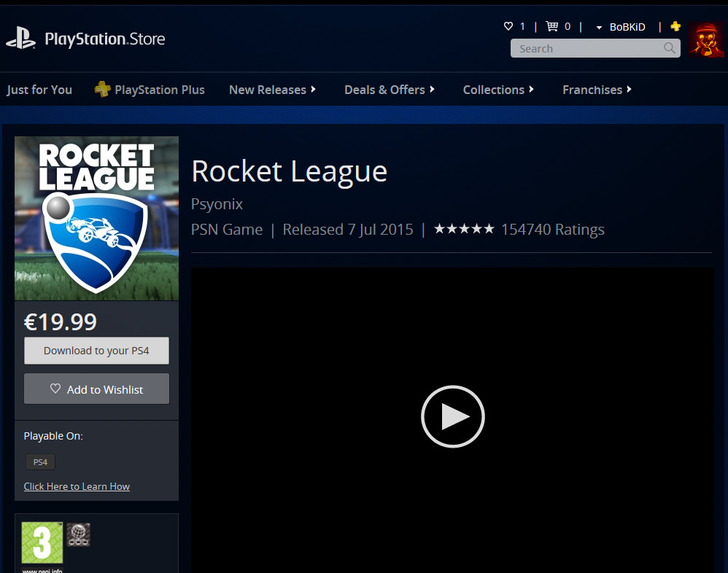Click the Rocket League game title heading
Image resolution: width=728 pixels, height=573 pixels.
[x=290, y=171]
